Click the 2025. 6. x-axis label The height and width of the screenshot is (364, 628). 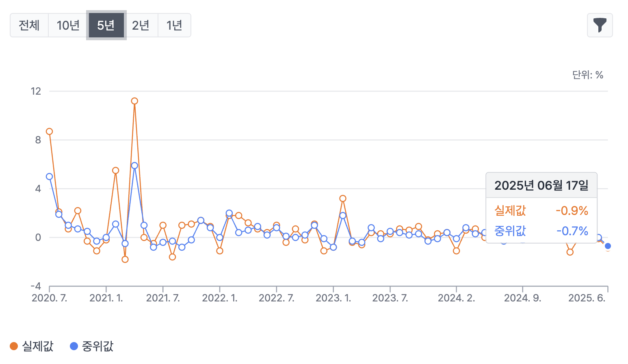587,298
